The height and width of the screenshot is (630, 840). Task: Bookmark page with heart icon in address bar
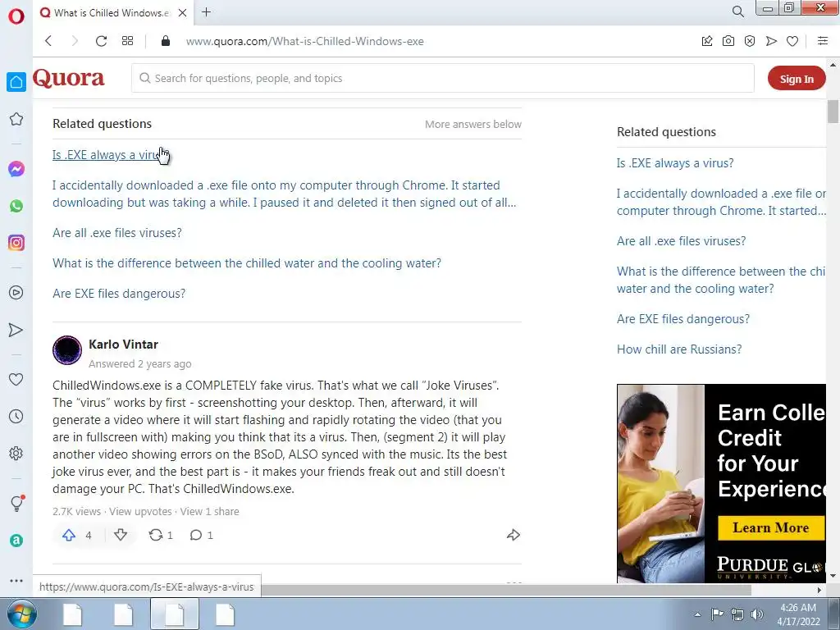[x=792, y=41]
